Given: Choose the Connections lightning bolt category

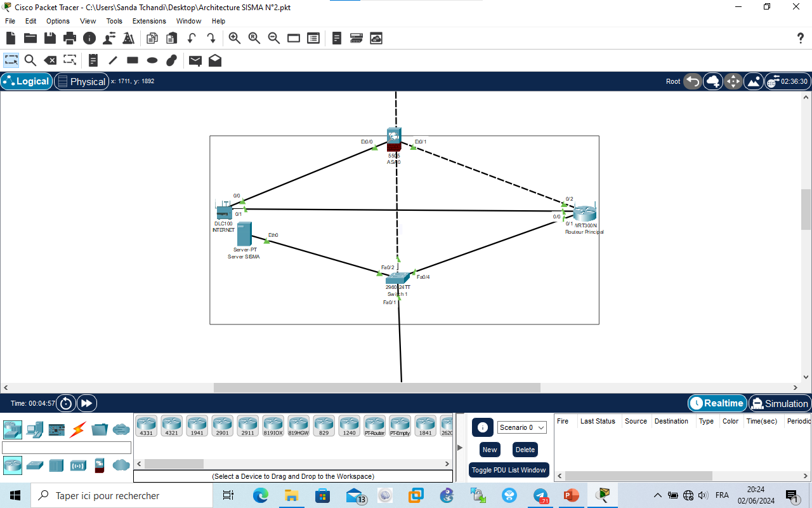Looking at the screenshot, I should pyautogui.click(x=78, y=430).
